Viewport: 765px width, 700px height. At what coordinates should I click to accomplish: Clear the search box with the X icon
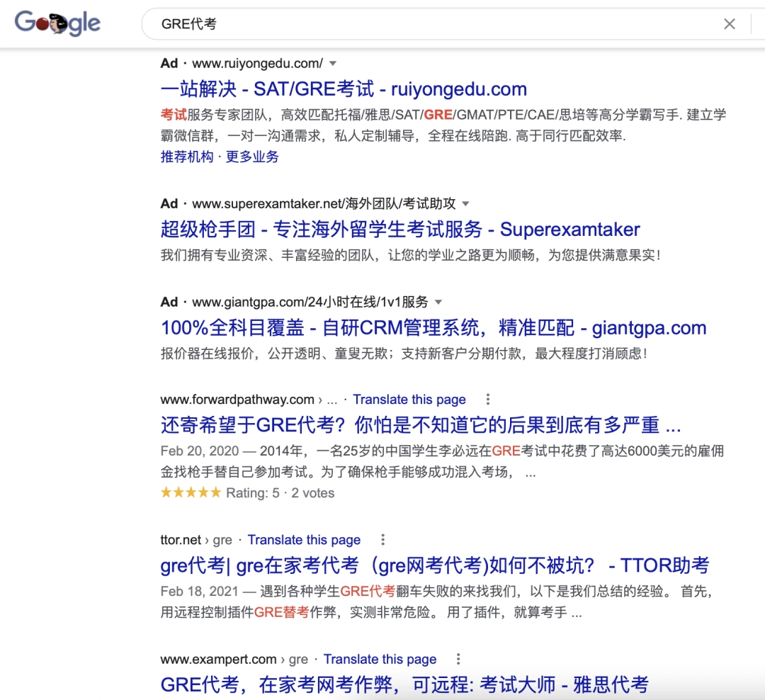point(730,24)
